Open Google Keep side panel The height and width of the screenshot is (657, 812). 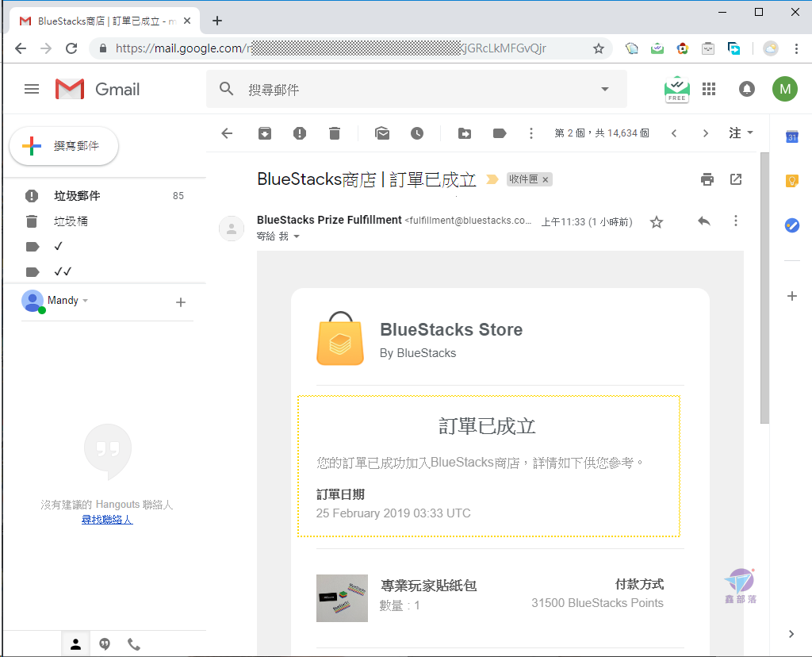point(792,181)
